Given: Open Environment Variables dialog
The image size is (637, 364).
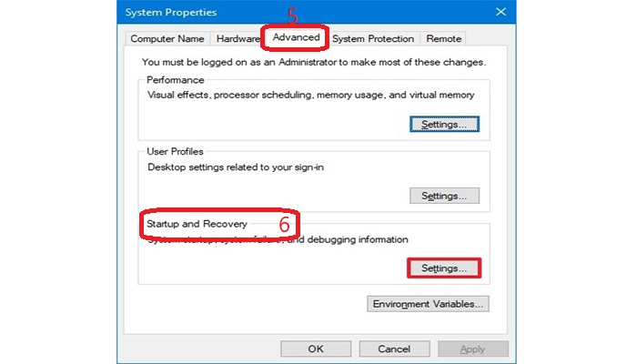Looking at the screenshot, I should (429, 304).
